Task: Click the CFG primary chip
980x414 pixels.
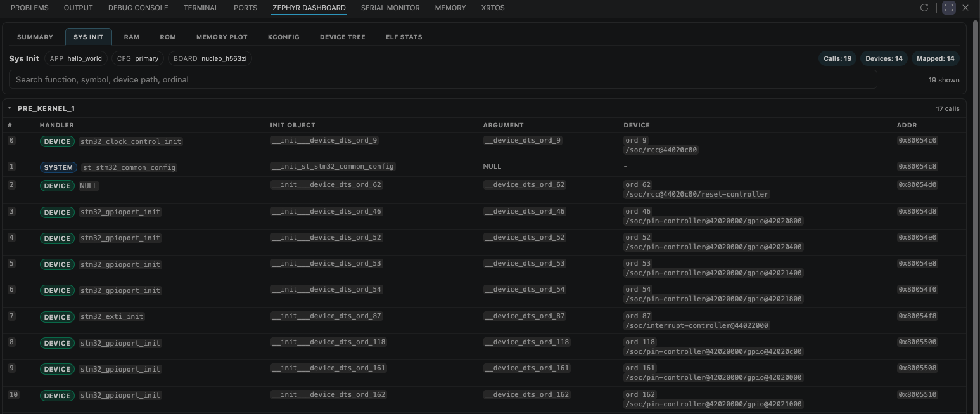Action: point(137,58)
